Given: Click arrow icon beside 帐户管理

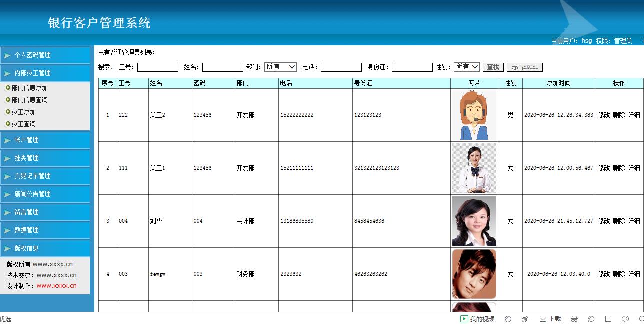Looking at the screenshot, I should 7,140.
